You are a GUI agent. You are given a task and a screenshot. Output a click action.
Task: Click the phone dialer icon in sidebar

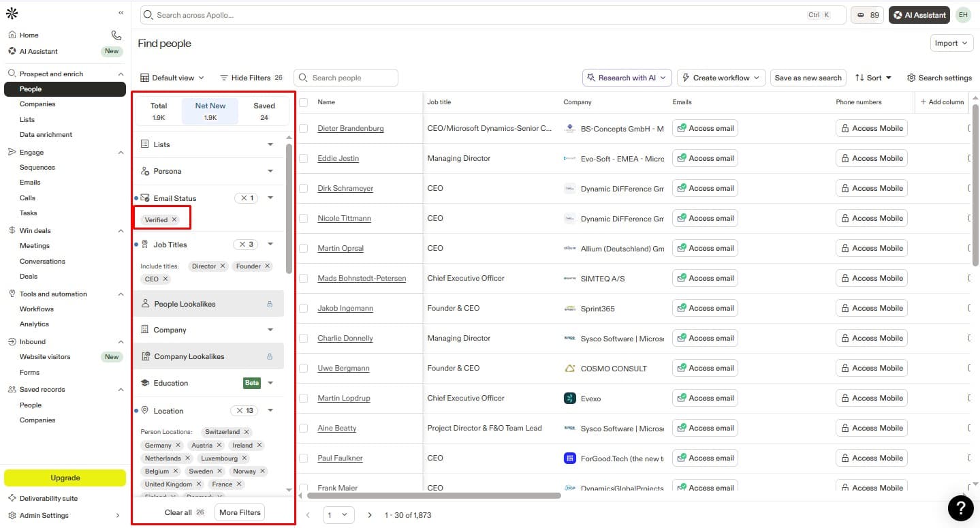coord(116,35)
